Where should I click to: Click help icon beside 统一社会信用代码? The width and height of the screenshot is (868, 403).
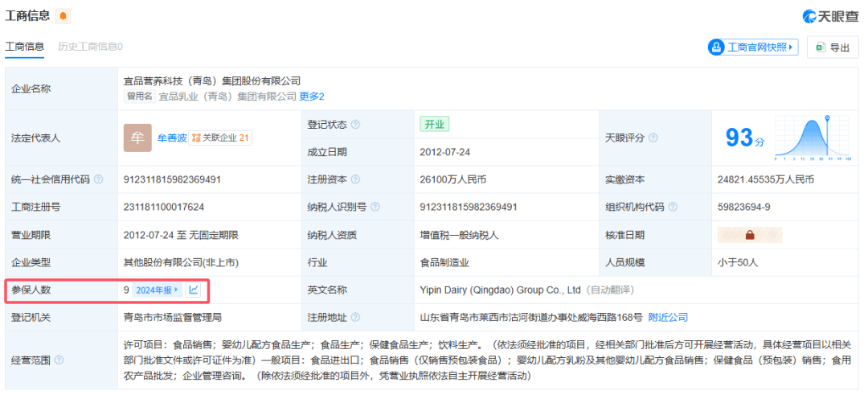98,179
